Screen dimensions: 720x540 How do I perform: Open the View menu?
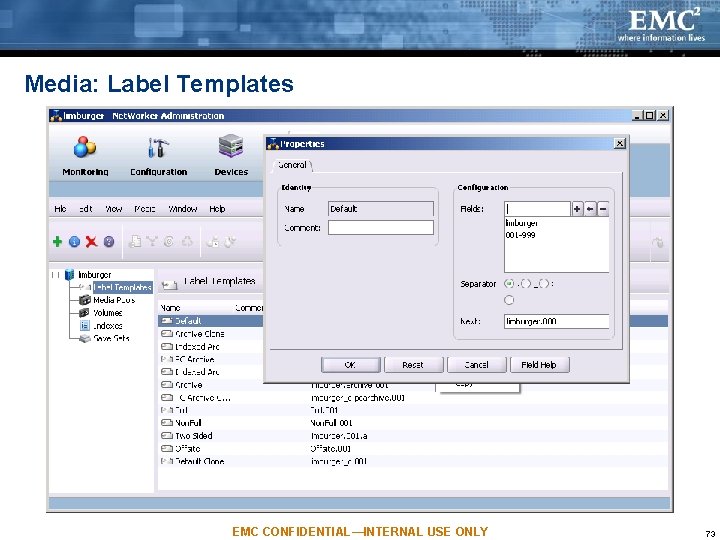pyautogui.click(x=113, y=209)
